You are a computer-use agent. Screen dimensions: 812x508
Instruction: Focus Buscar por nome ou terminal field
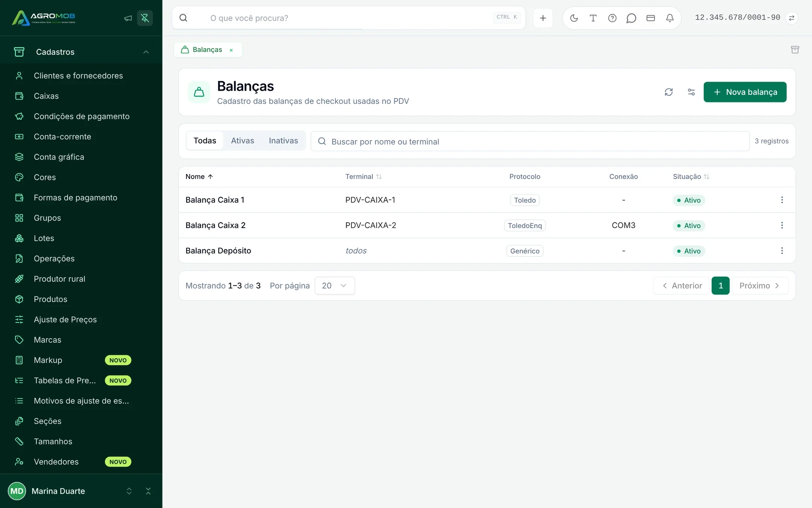[530, 141]
